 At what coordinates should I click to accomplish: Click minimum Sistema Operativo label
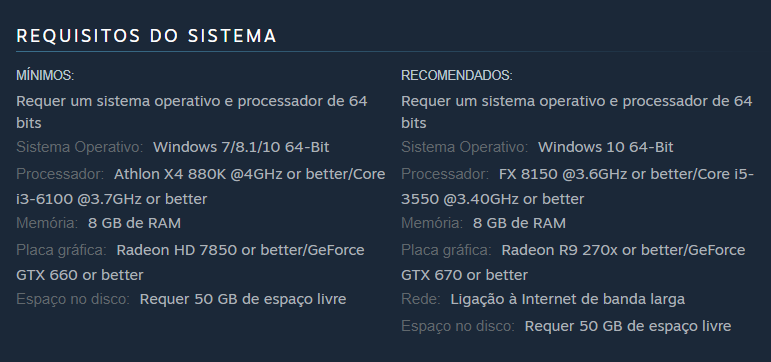tap(80, 147)
